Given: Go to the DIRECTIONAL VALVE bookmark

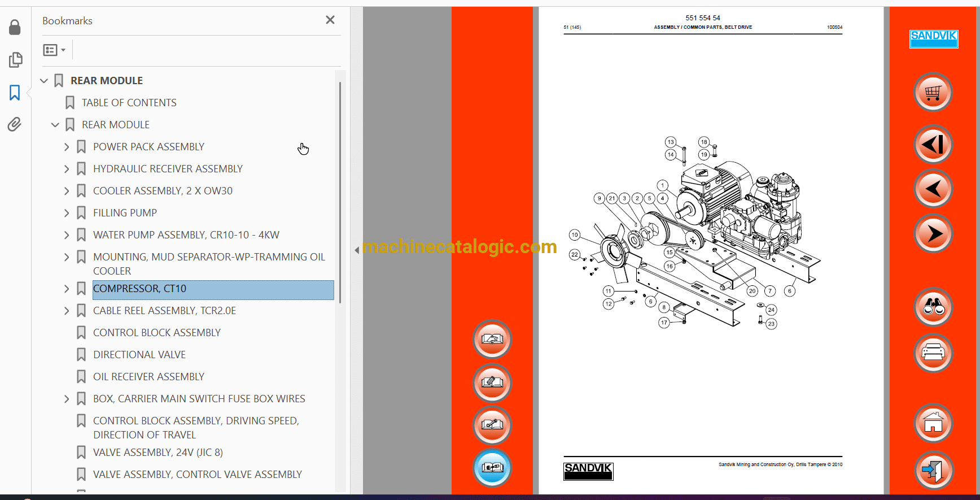Looking at the screenshot, I should point(139,355).
